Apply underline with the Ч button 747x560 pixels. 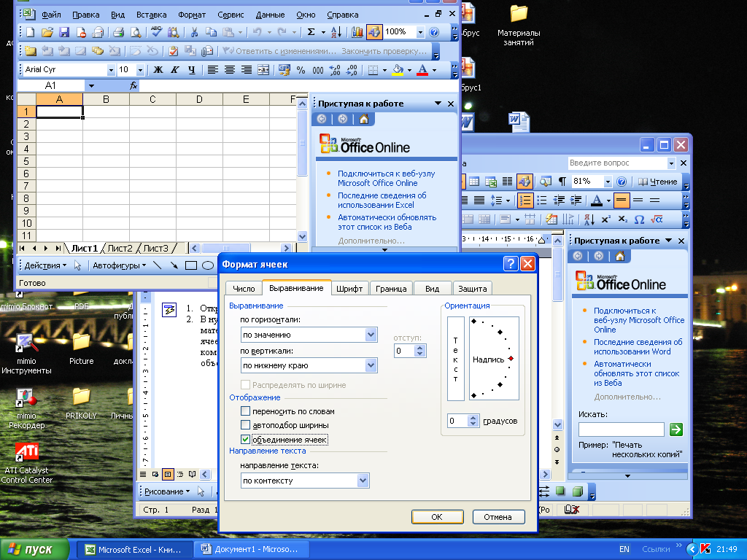tap(192, 70)
